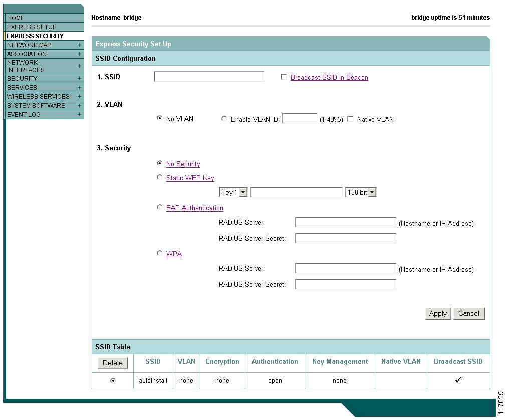Expand SYSTEM SOFTWARE plus icon

pyautogui.click(x=79, y=106)
